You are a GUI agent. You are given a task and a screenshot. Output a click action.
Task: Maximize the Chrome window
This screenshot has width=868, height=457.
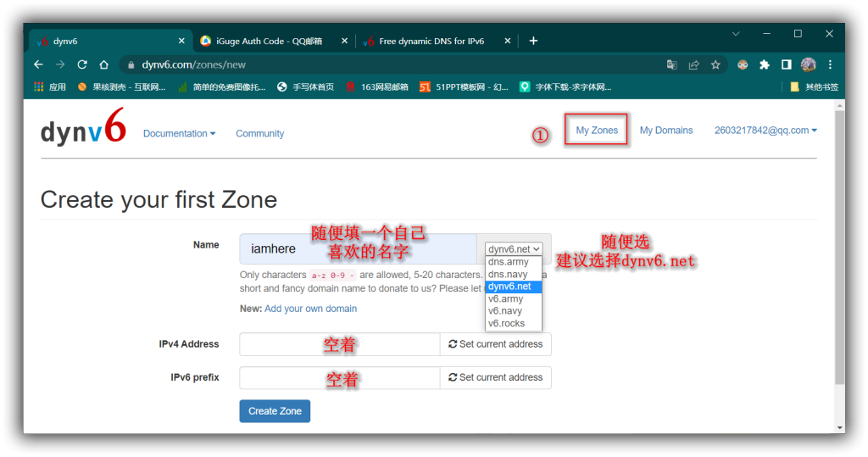tap(798, 34)
